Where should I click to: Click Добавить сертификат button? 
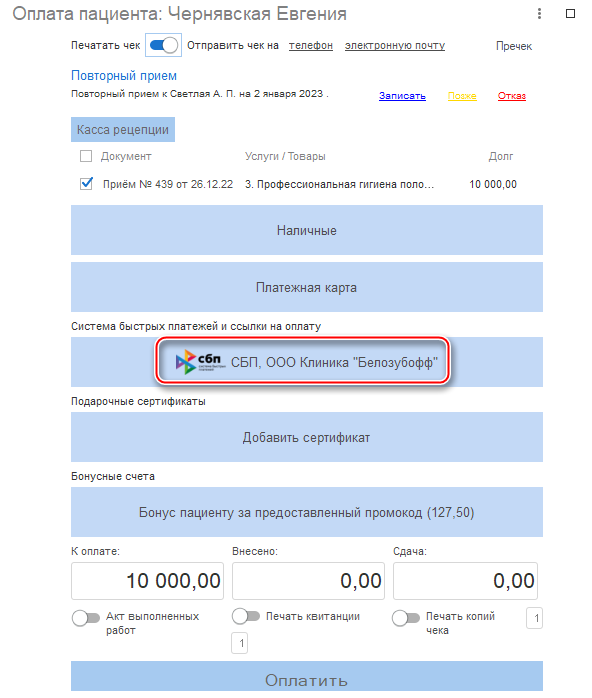coord(307,437)
